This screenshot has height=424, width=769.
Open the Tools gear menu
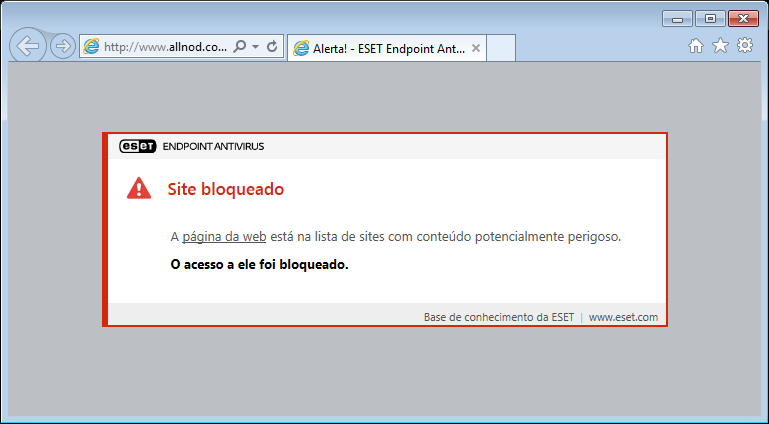745,46
